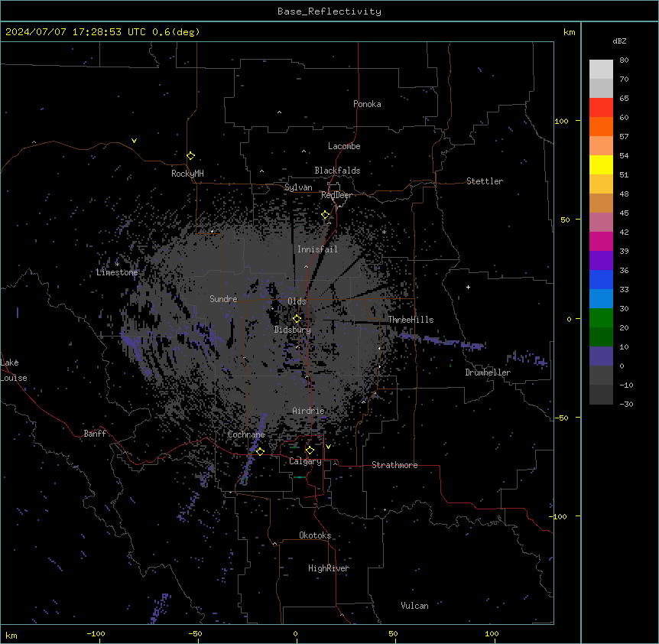This screenshot has width=659, height=644.
Task: Click the Vulcan label
Action: point(415,606)
